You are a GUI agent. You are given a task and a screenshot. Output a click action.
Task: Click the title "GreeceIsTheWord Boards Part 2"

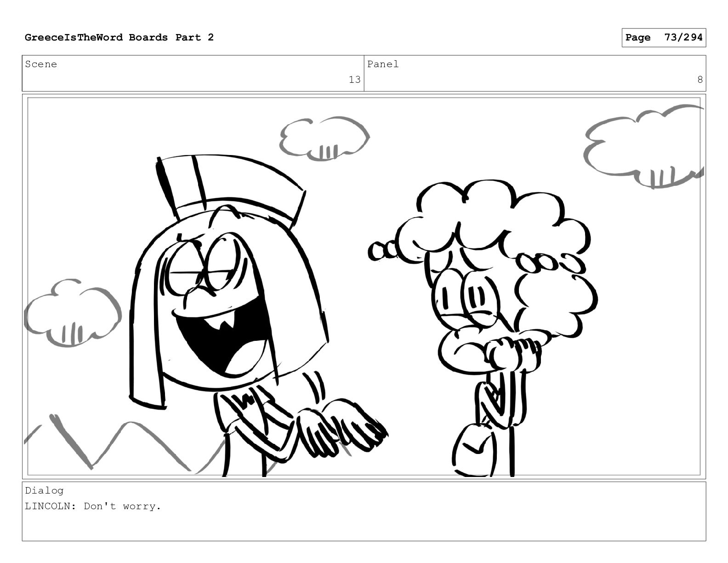coord(119,37)
